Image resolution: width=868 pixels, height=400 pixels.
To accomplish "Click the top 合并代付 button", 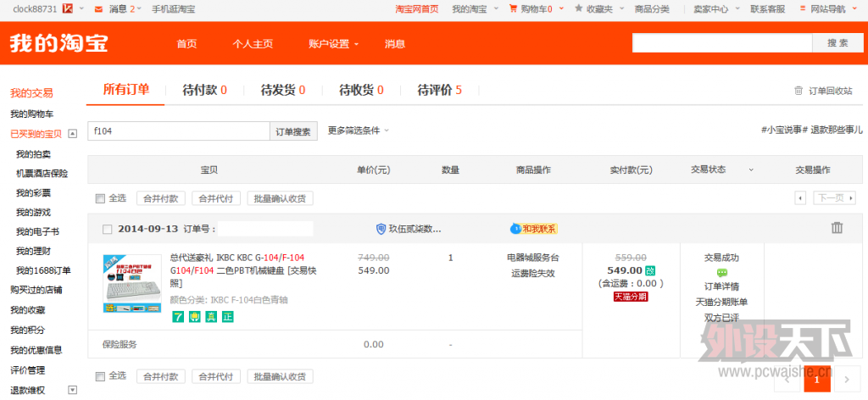I will click(x=216, y=198).
